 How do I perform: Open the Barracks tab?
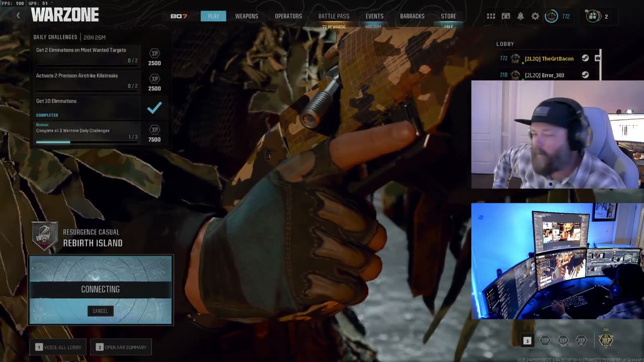pyautogui.click(x=412, y=16)
